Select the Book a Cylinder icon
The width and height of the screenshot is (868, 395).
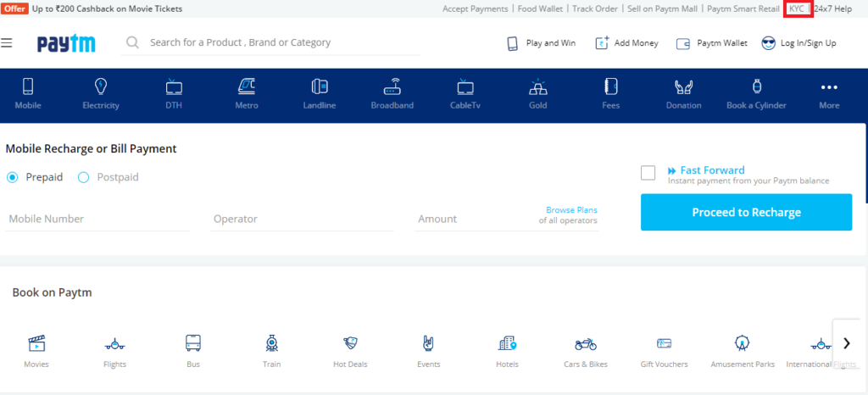pyautogui.click(x=757, y=86)
